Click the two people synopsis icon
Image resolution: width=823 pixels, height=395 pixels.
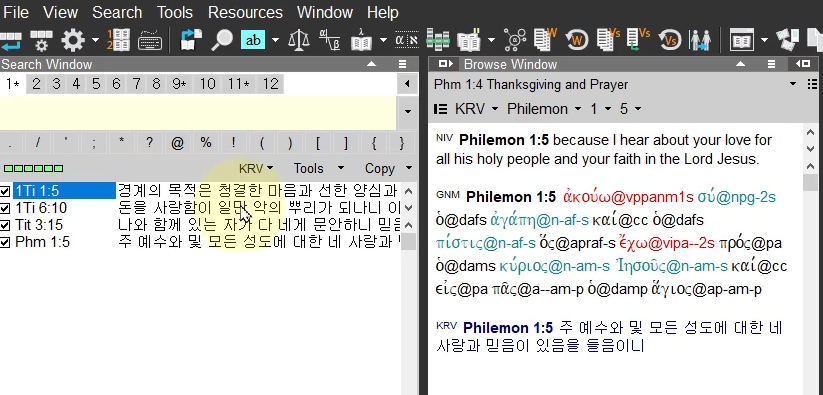pyautogui.click(x=700, y=40)
